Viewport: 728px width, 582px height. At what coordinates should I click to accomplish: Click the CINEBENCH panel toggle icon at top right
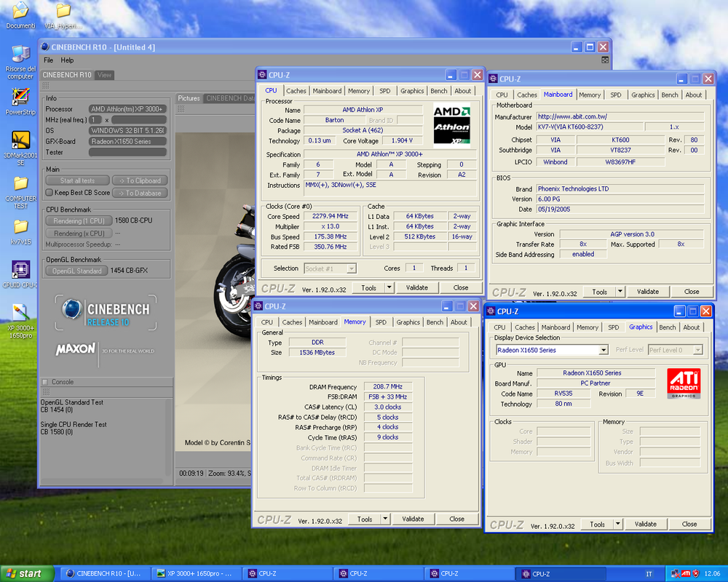pyautogui.click(x=605, y=60)
